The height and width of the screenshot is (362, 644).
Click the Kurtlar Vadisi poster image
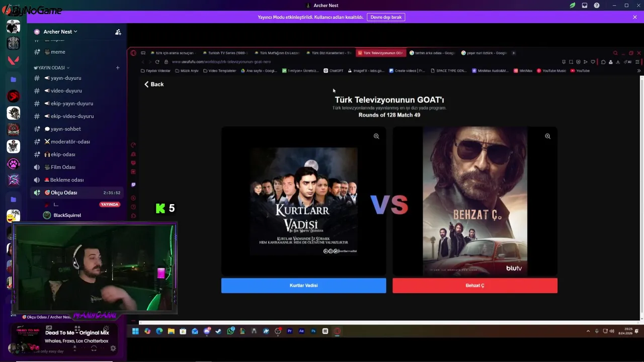coord(304,201)
